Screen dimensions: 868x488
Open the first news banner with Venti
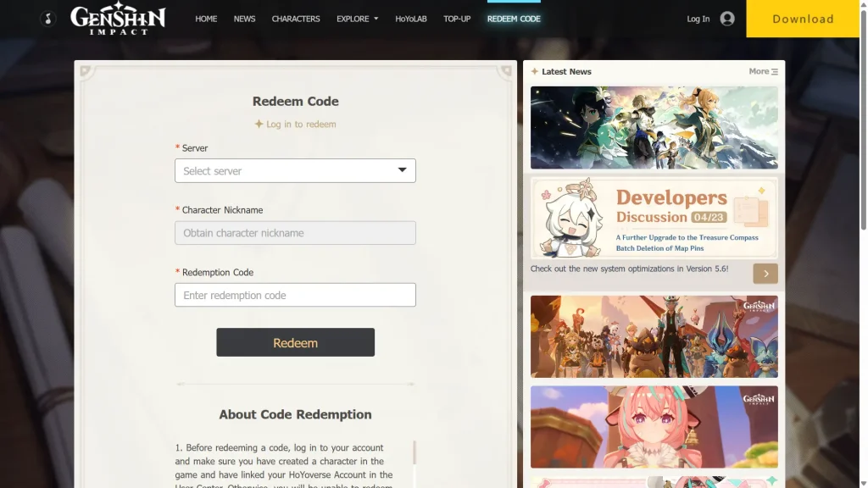coord(654,127)
